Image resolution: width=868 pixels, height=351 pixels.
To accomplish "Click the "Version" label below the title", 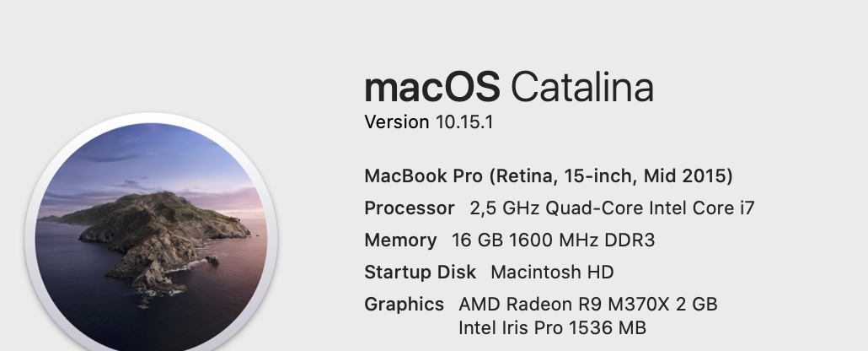I will click(x=396, y=121).
